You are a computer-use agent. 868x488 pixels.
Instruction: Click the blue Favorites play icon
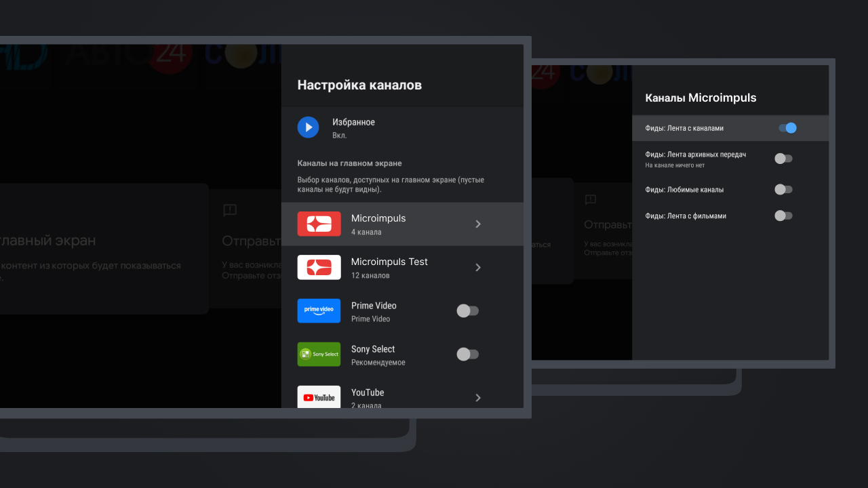point(308,127)
